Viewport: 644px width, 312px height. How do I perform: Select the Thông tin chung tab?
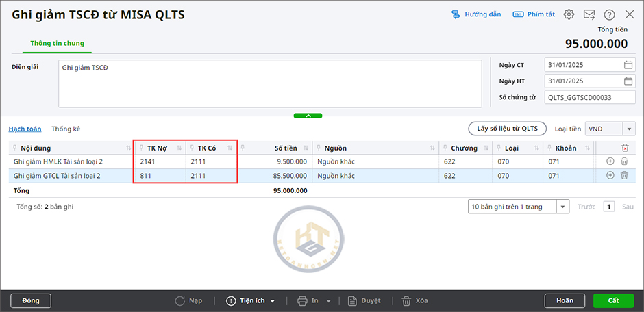(x=57, y=44)
